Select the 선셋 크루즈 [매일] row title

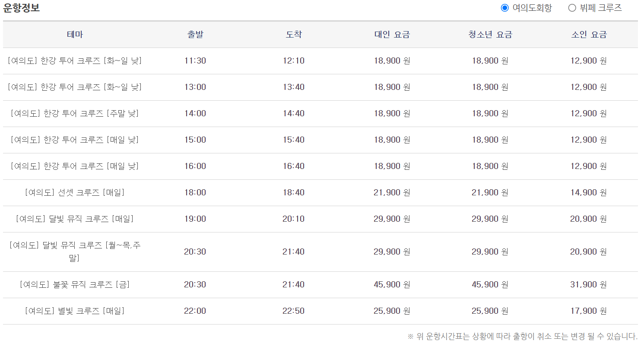(x=75, y=192)
